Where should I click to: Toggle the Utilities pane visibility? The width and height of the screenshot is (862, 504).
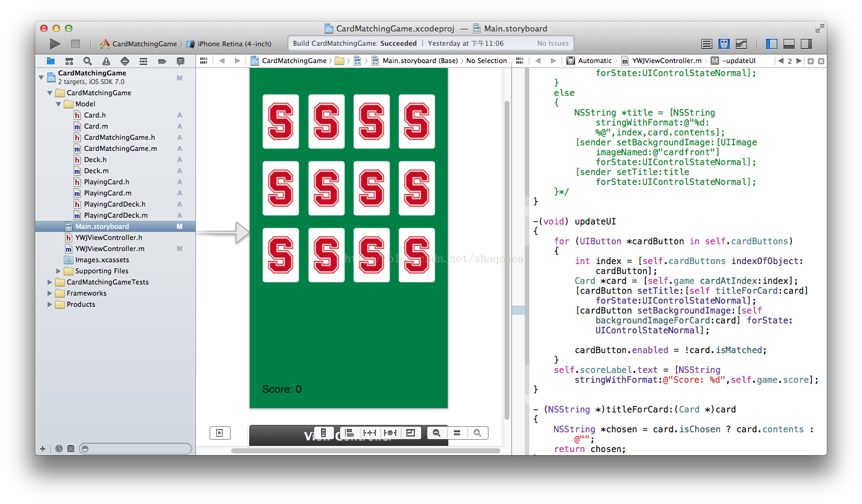tap(806, 44)
